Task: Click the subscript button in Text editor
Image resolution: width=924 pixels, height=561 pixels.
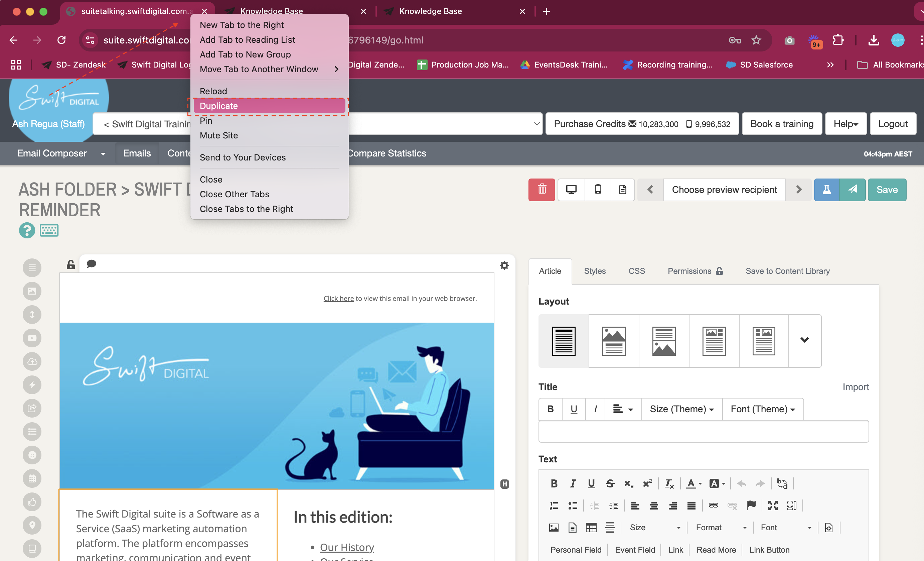Action: click(628, 483)
